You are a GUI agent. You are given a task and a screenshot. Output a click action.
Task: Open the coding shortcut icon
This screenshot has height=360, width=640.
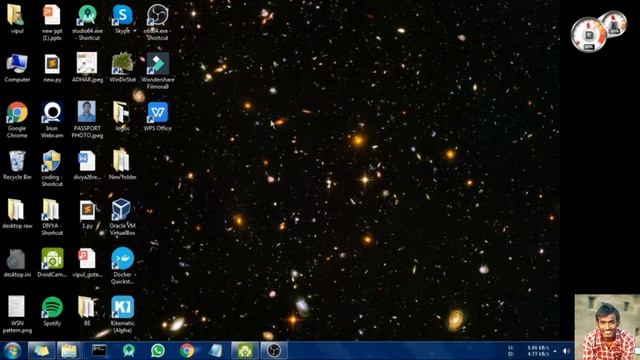coord(52,161)
